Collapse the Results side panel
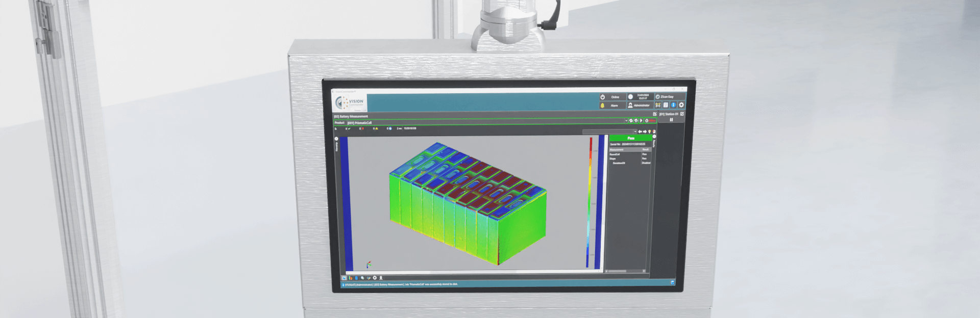The image size is (980, 318). 654,137
